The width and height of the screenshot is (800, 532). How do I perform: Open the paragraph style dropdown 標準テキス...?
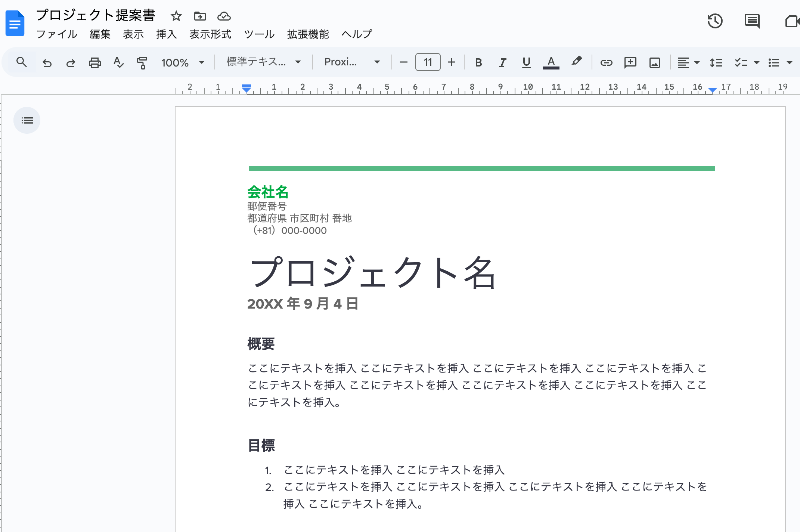pos(263,62)
